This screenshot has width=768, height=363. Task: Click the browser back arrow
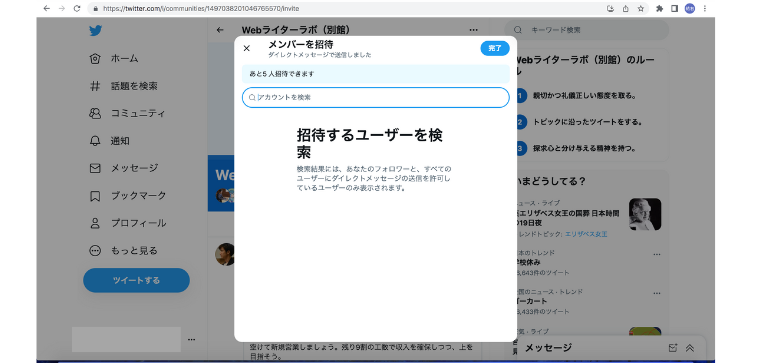click(x=46, y=8)
